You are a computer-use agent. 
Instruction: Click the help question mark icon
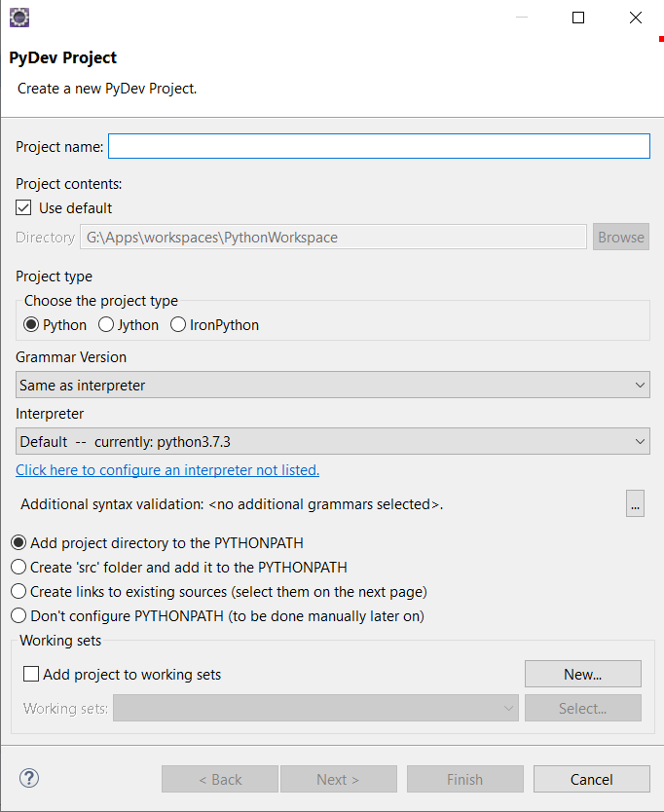click(x=29, y=778)
